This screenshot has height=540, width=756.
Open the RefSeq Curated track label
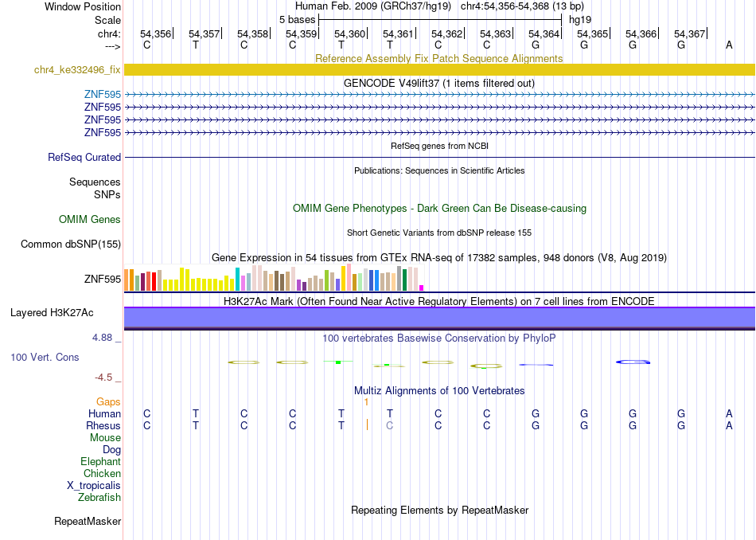tap(84, 158)
